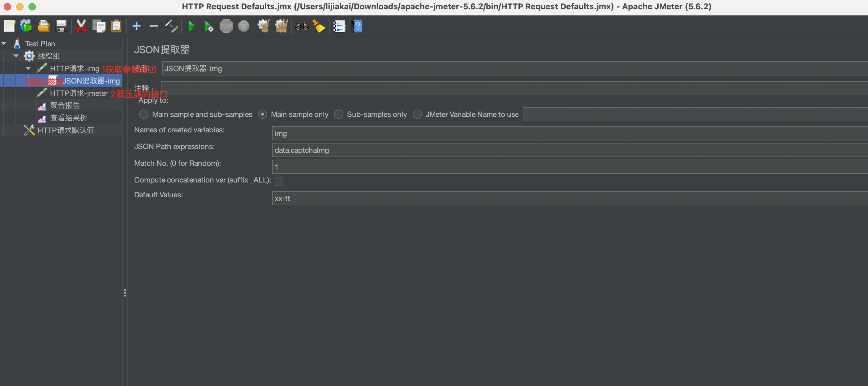
Task: Click the 名称 name field JSON提取器-img
Action: [x=515, y=68]
